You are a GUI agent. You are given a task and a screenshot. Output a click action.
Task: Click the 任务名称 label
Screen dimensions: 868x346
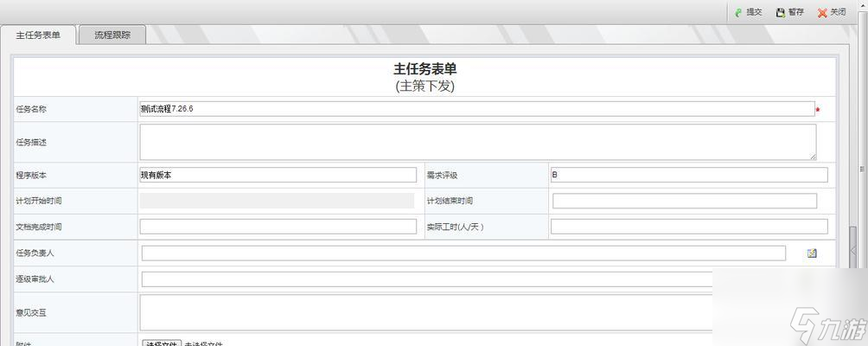pos(31,109)
